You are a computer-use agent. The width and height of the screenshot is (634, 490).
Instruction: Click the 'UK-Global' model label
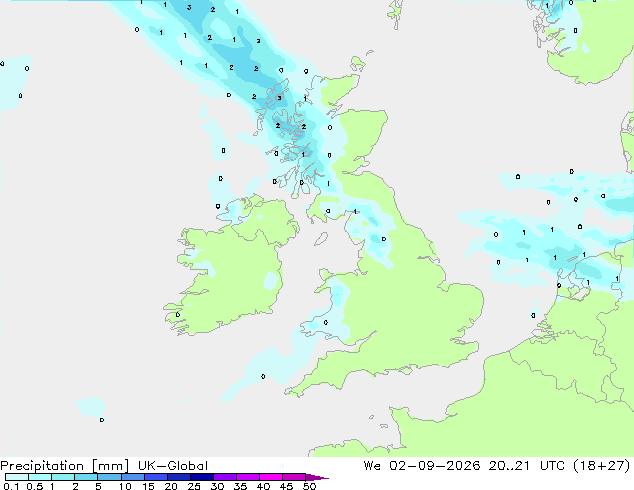173,466
